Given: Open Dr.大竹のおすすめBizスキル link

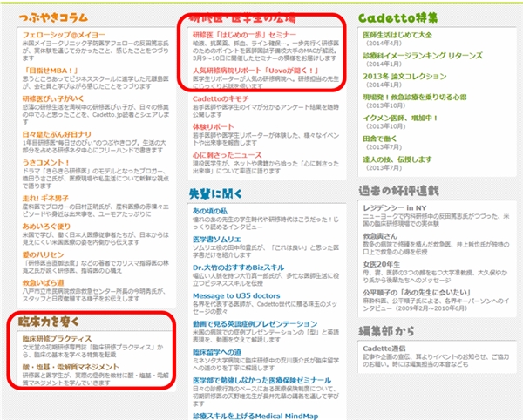Looking at the screenshot, I should click(239, 268).
